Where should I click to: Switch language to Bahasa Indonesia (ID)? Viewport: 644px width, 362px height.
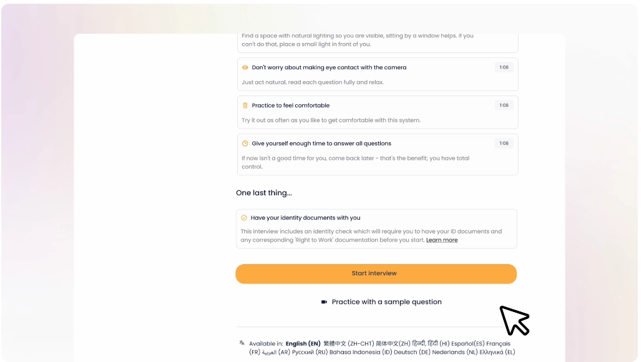(x=361, y=352)
